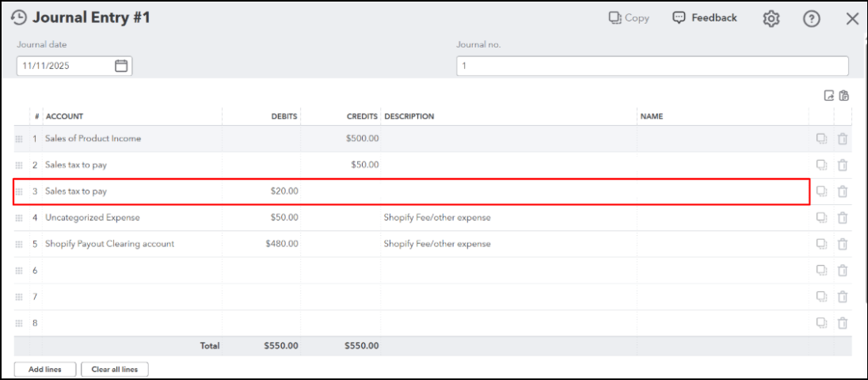This screenshot has height=380, width=868.
Task: Select the $20.00 debit cell on line 3
Action: tap(261, 192)
